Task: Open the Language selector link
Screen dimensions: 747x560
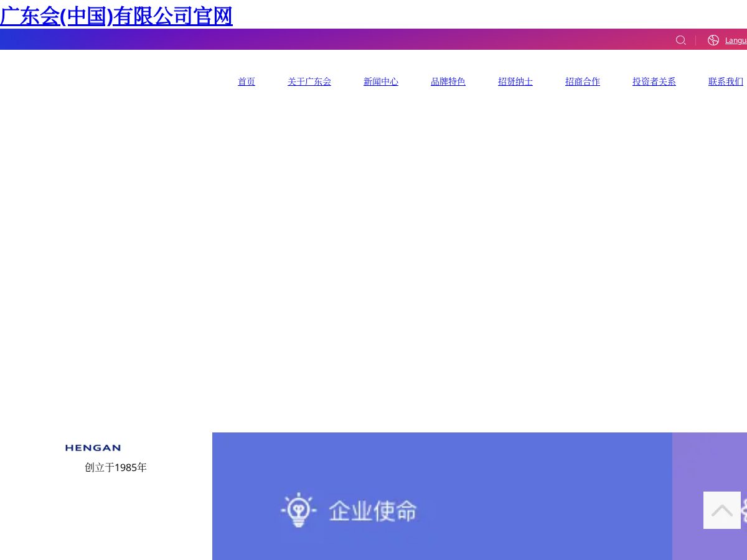Action: (736, 40)
